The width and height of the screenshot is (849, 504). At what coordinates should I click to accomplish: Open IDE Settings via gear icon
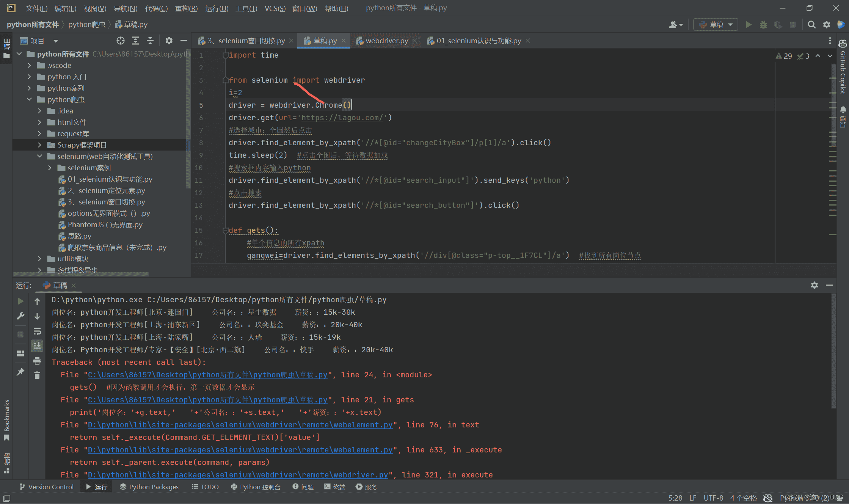pyautogui.click(x=827, y=24)
